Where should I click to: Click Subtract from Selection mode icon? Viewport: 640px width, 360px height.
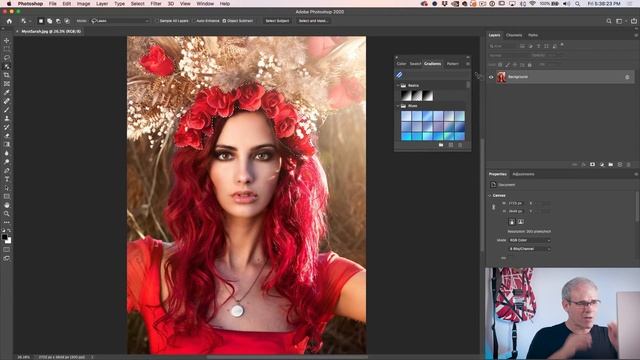click(58, 21)
